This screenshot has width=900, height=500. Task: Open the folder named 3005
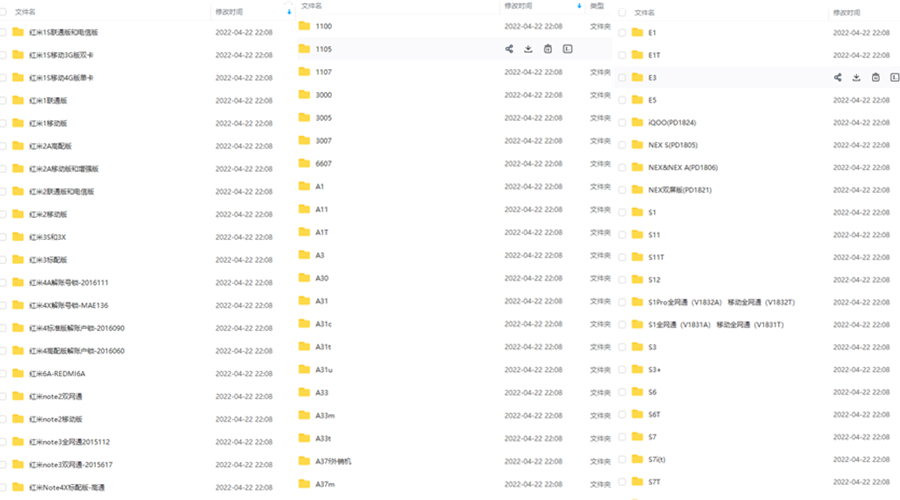click(x=324, y=118)
